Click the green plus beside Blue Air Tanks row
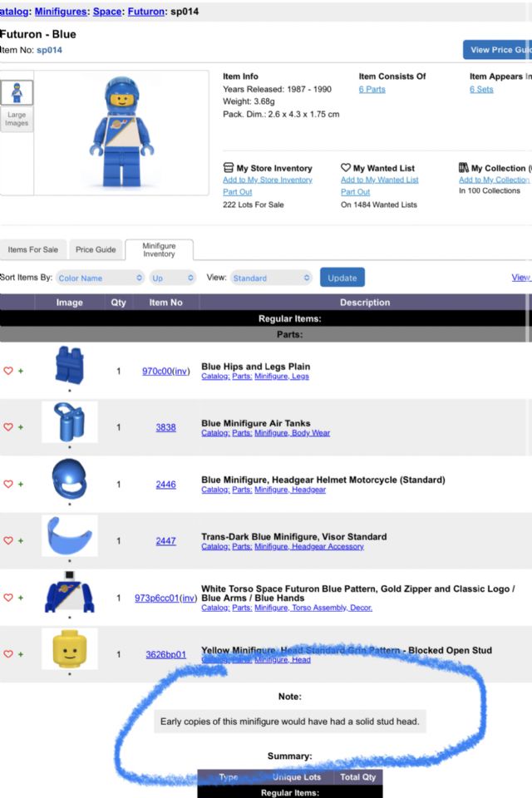Viewport: 532px width, 798px height. (x=21, y=427)
